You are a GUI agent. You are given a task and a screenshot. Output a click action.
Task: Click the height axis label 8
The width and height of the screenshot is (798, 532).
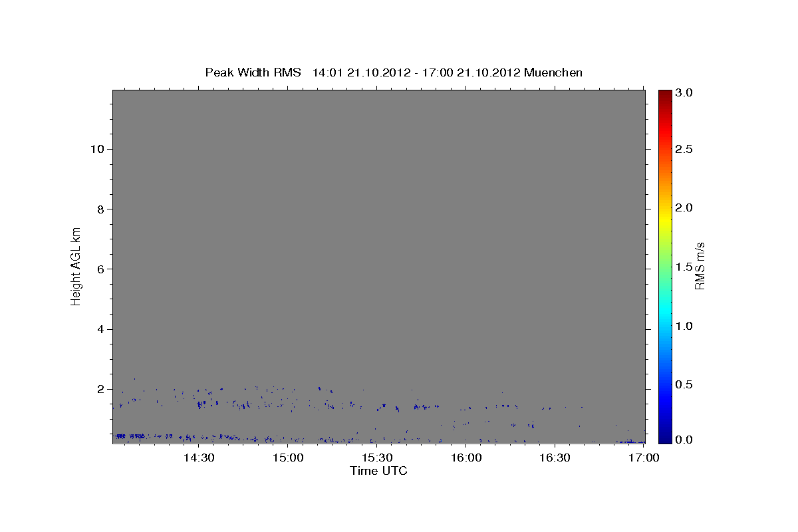pyautogui.click(x=99, y=209)
